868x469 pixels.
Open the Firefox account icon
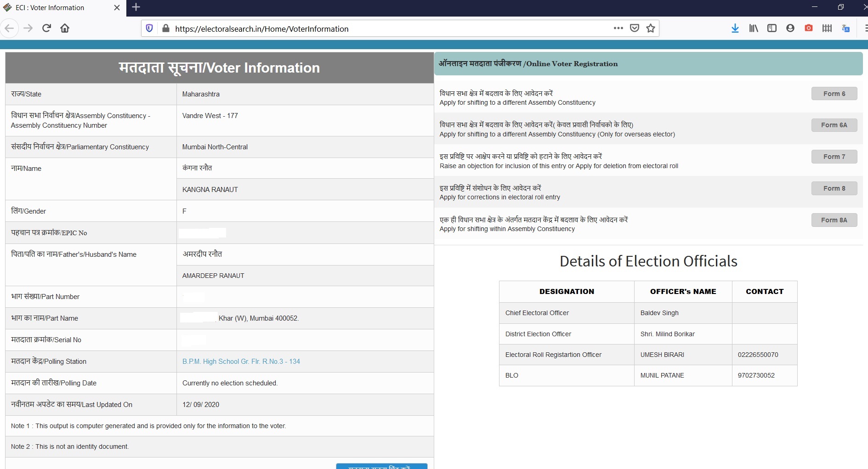(790, 28)
